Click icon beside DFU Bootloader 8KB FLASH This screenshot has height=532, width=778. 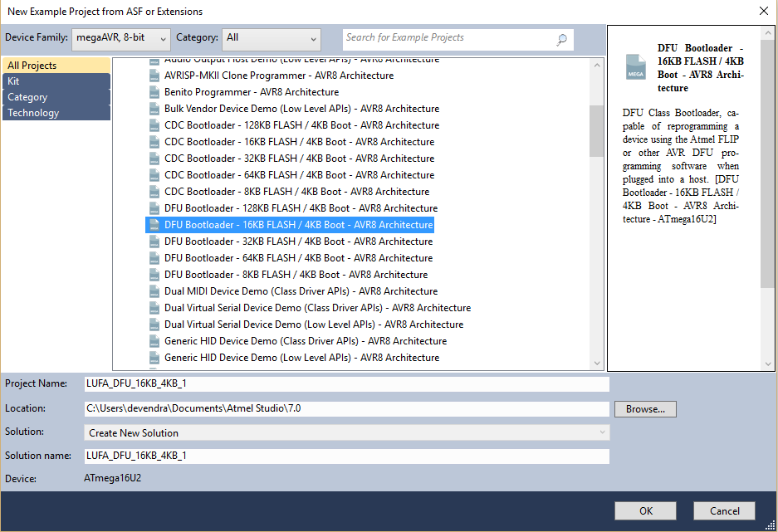(154, 276)
